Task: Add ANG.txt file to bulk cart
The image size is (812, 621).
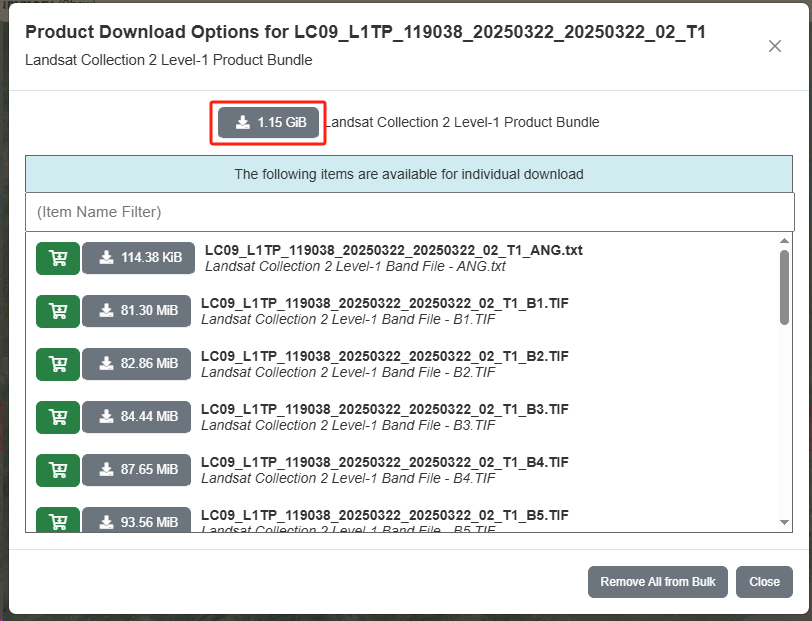Action: pyautogui.click(x=58, y=258)
